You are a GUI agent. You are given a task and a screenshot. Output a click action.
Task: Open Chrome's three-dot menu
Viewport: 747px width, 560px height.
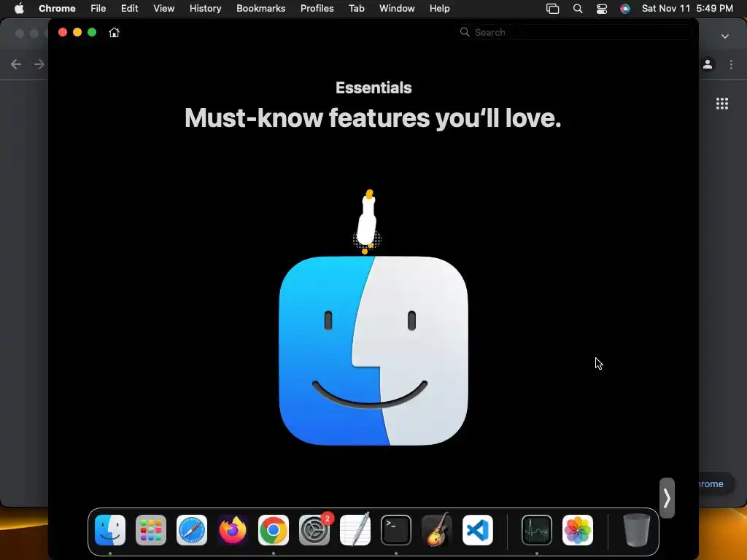click(x=731, y=64)
